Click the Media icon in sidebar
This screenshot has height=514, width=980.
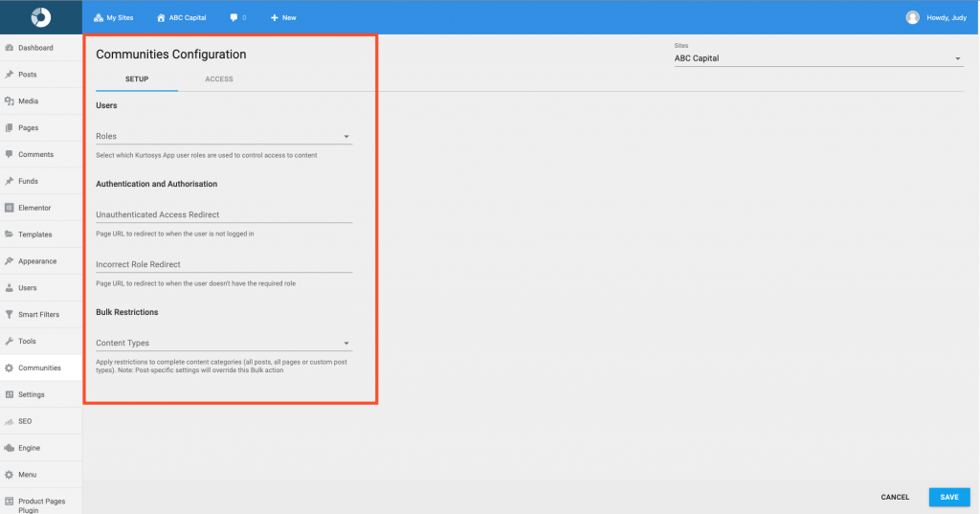point(10,101)
